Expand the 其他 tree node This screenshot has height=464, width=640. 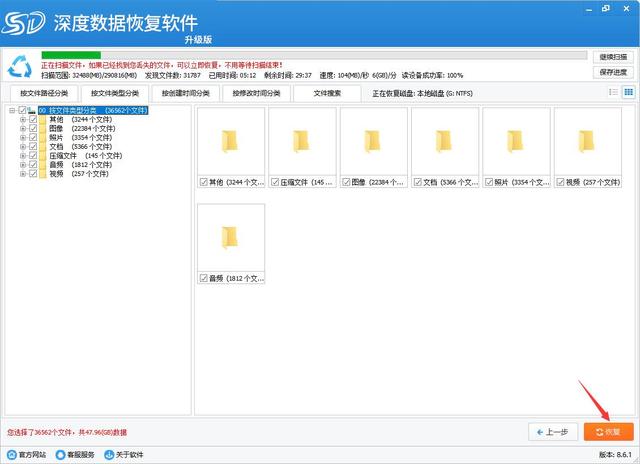(23, 120)
